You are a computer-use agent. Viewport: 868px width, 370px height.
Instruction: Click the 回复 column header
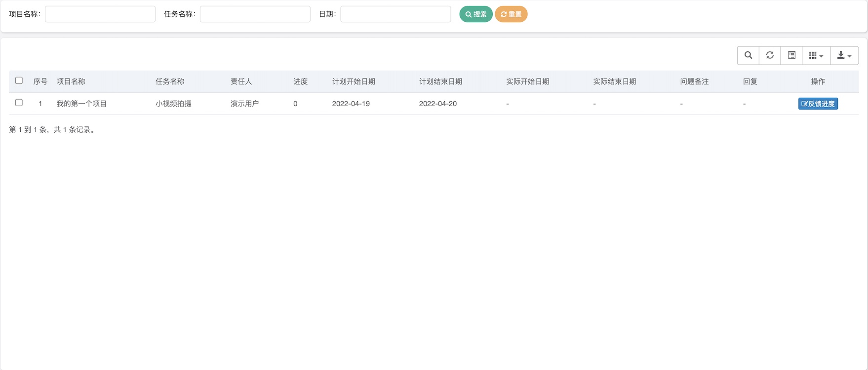pyautogui.click(x=750, y=81)
